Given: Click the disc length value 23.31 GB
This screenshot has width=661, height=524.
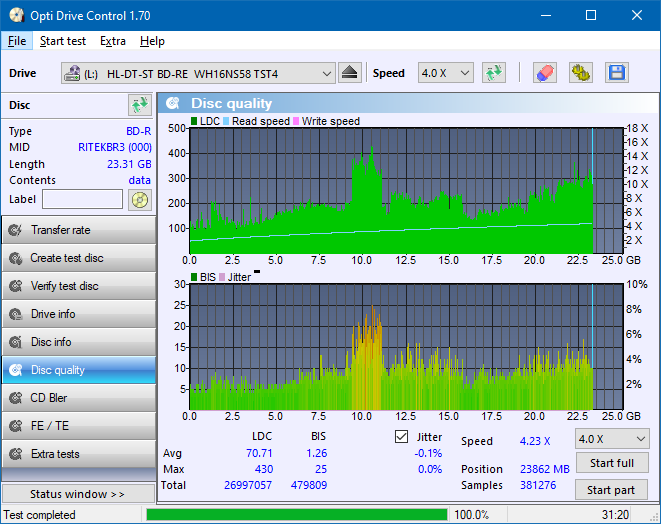Looking at the screenshot, I should (129, 164).
